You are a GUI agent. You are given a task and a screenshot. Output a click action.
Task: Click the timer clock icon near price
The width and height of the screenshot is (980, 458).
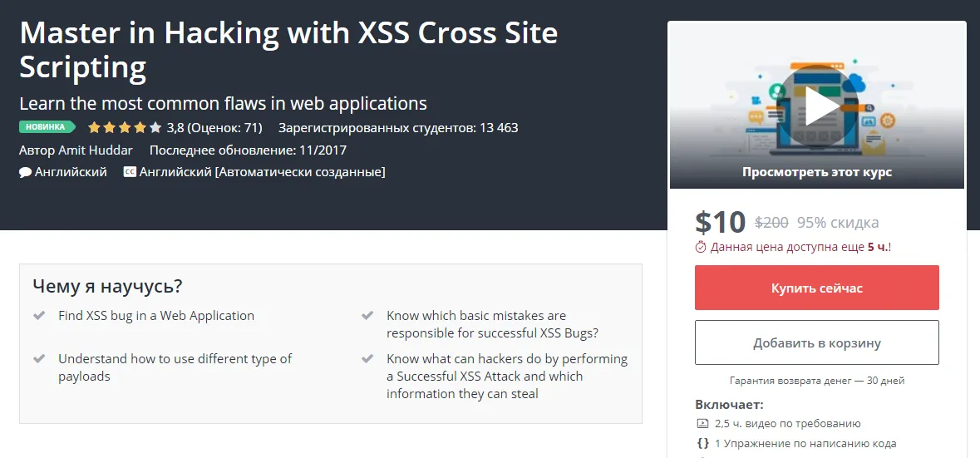pyautogui.click(x=701, y=247)
